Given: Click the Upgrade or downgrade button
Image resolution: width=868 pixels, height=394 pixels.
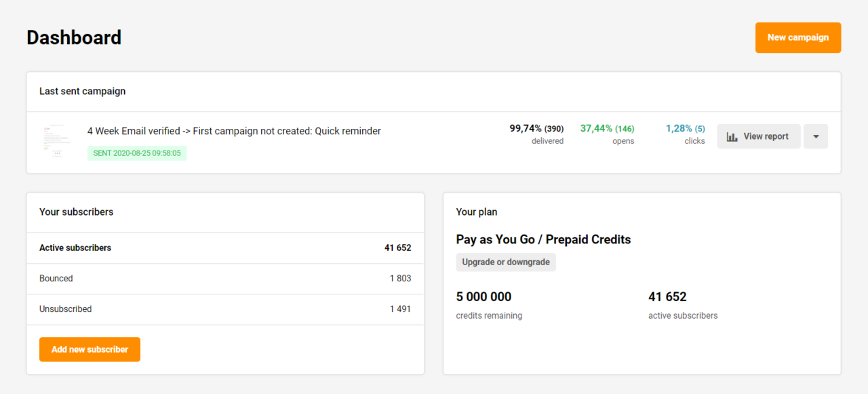Looking at the screenshot, I should (505, 262).
